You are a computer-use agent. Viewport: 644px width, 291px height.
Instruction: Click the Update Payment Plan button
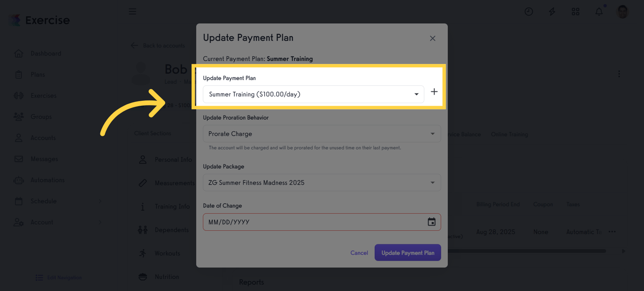[407, 252]
